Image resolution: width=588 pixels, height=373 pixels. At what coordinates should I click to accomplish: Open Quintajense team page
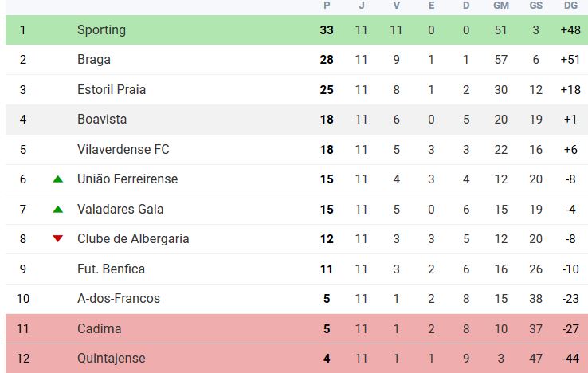[x=112, y=359]
